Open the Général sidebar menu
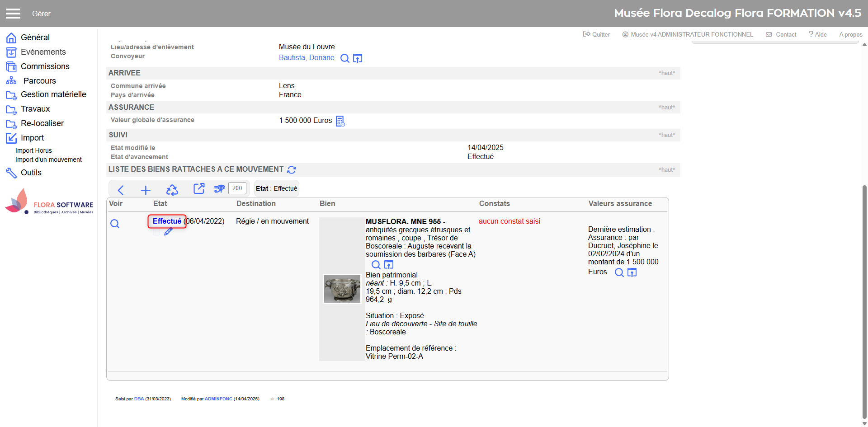Screen dimensions: 868x427 [35, 38]
